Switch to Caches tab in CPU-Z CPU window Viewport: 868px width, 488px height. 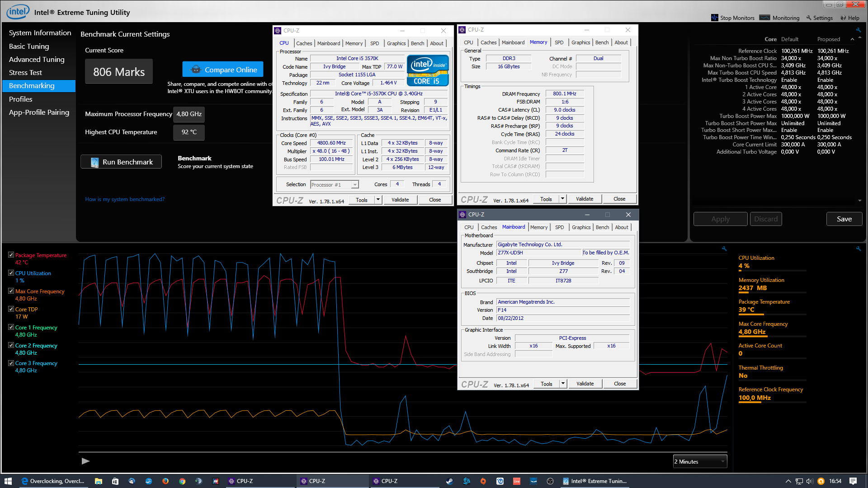point(304,43)
